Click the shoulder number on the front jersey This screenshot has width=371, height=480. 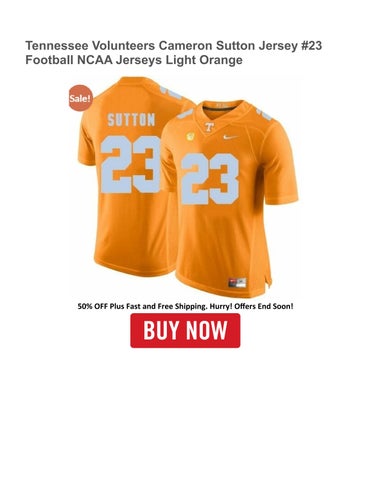(264, 113)
